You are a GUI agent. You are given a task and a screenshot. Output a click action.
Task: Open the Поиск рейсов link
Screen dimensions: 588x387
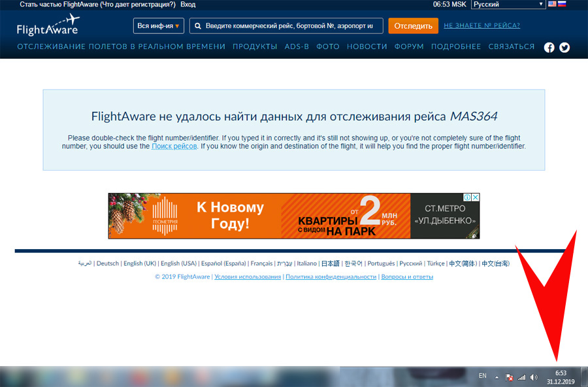[174, 146]
